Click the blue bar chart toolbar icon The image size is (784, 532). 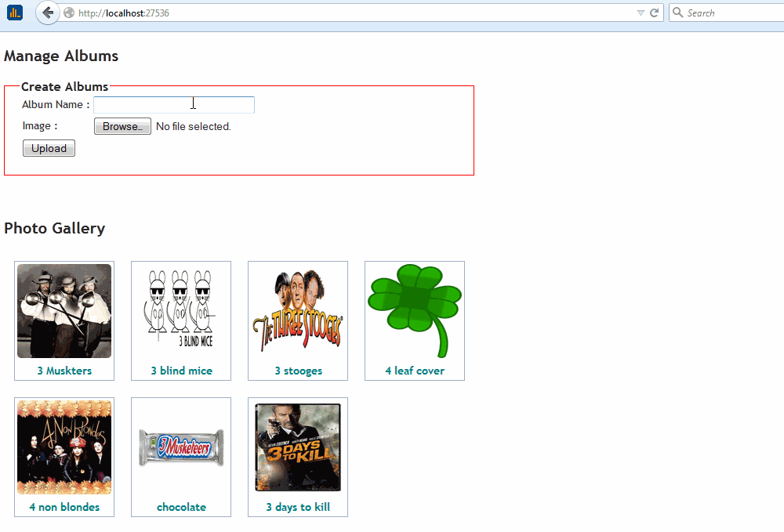14,13
